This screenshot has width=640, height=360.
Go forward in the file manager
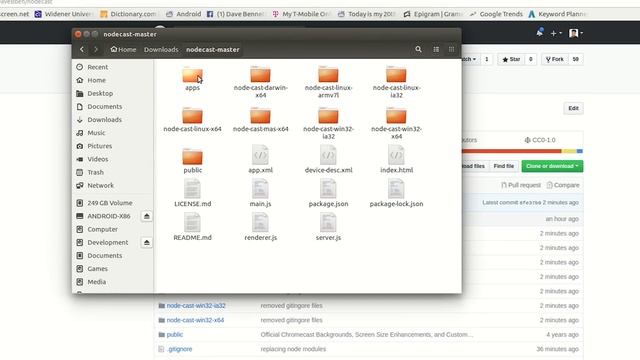click(x=96, y=49)
